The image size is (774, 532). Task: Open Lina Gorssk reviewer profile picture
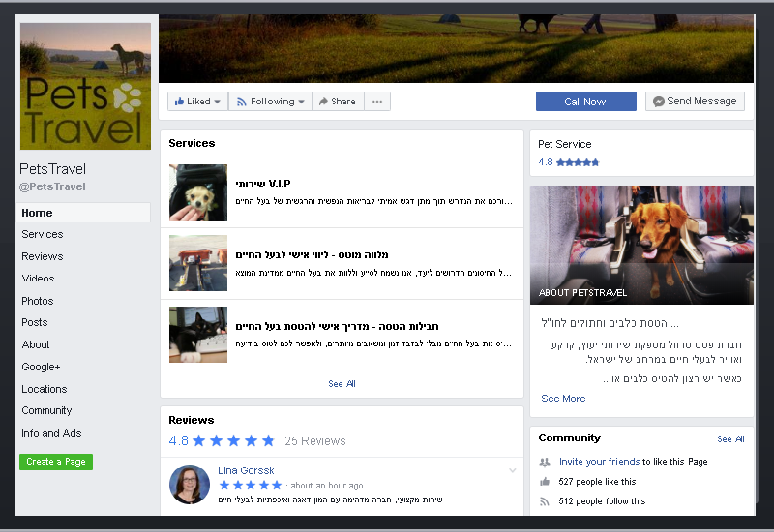190,485
